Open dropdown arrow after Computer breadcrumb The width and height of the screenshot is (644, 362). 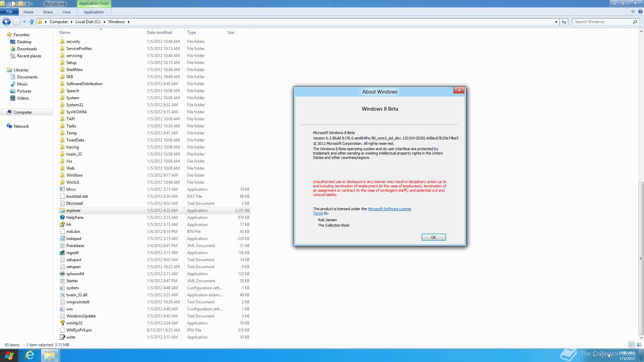pos(71,22)
